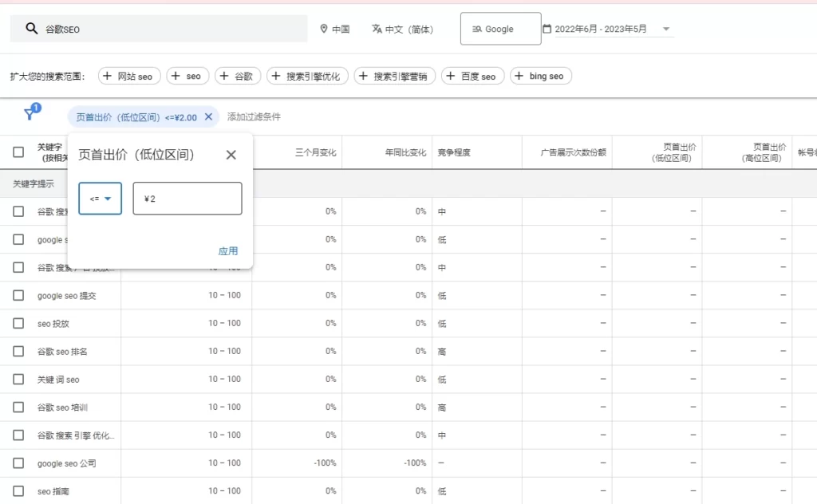Open the <= comparison operator dropdown

100,199
